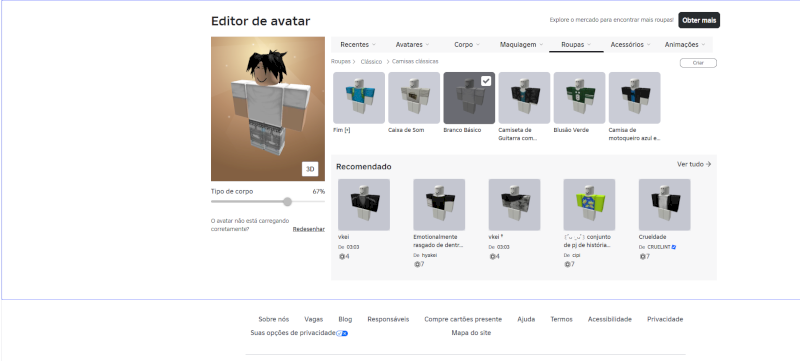Click the Camisas clássicas breadcrumb
The height and width of the screenshot is (361, 800).
415,61
